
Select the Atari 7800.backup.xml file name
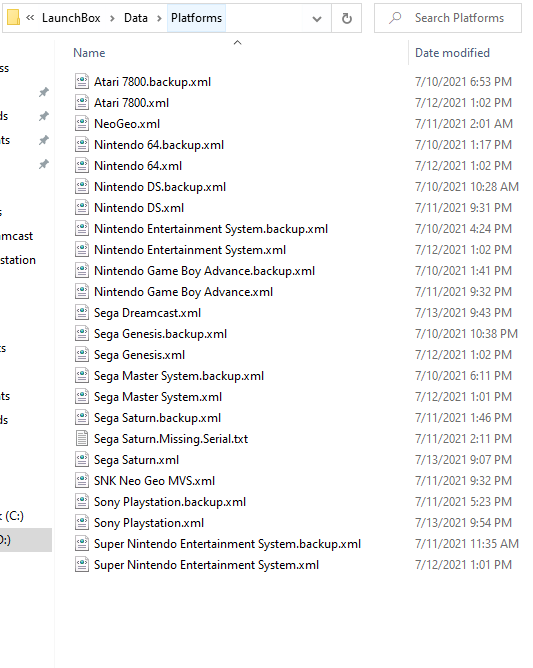point(152,82)
